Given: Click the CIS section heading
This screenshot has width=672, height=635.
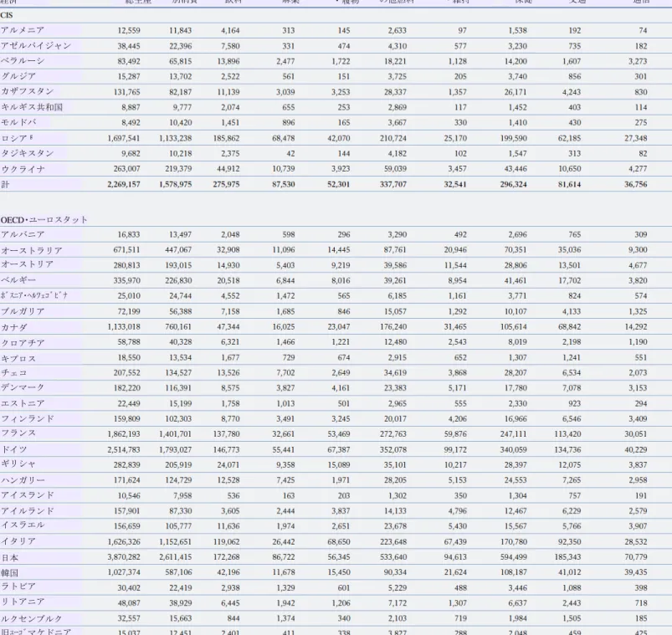Looking at the screenshot, I should pyautogui.click(x=7, y=15).
